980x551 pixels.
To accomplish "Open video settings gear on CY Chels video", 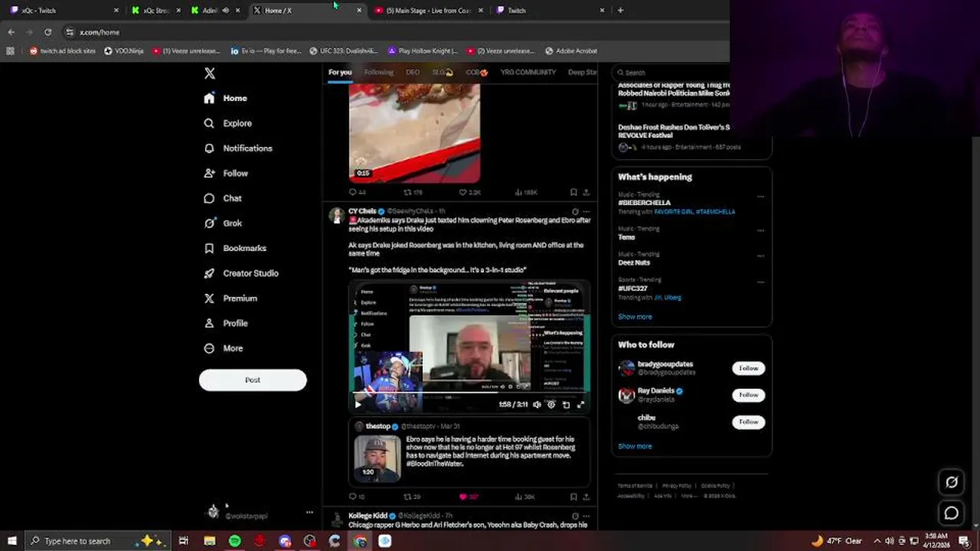I will point(551,405).
